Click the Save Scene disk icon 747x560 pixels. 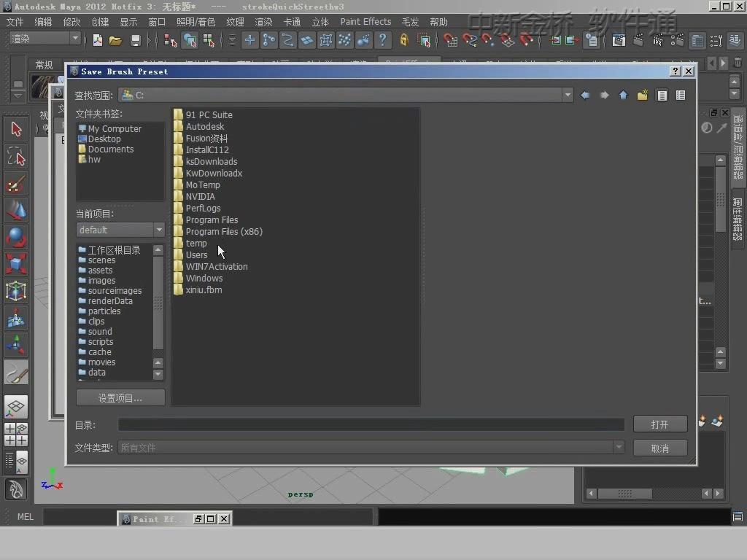point(135,41)
